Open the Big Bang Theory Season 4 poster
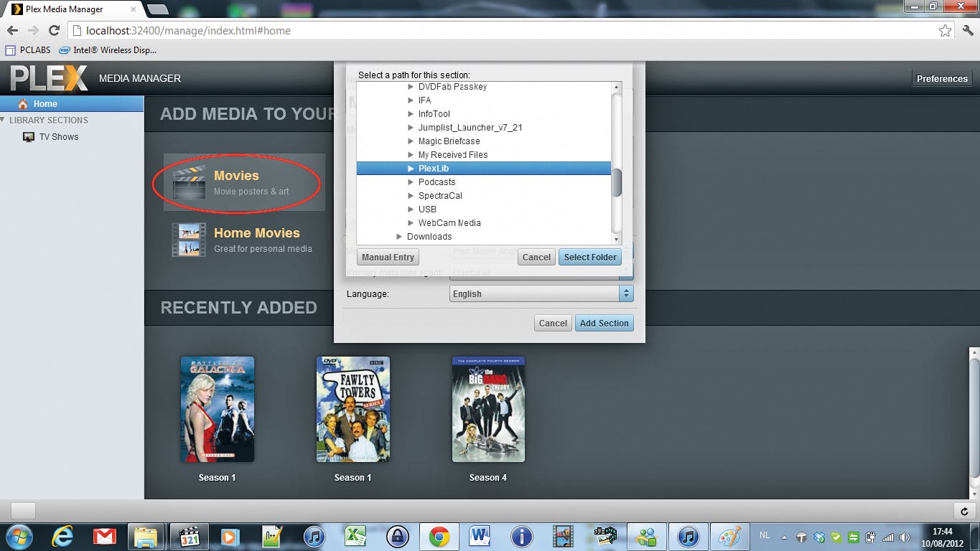 tap(488, 410)
